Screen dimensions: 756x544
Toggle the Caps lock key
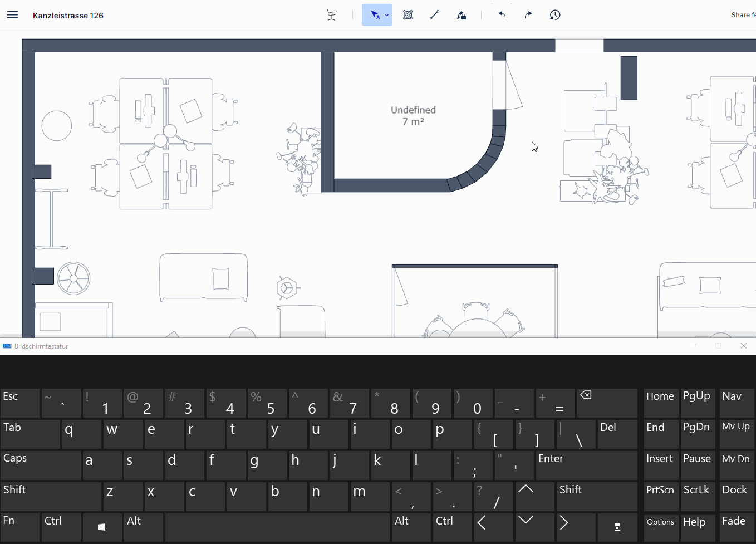coord(40,465)
